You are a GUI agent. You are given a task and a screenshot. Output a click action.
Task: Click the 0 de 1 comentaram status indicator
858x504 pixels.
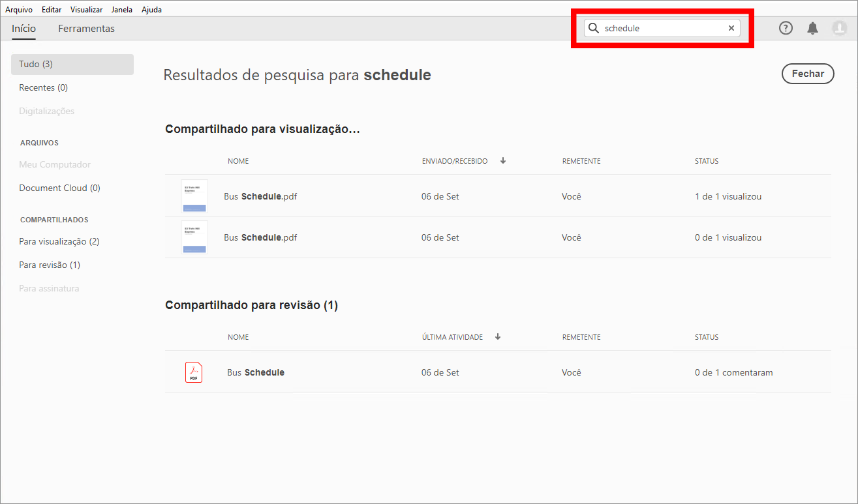coord(733,372)
